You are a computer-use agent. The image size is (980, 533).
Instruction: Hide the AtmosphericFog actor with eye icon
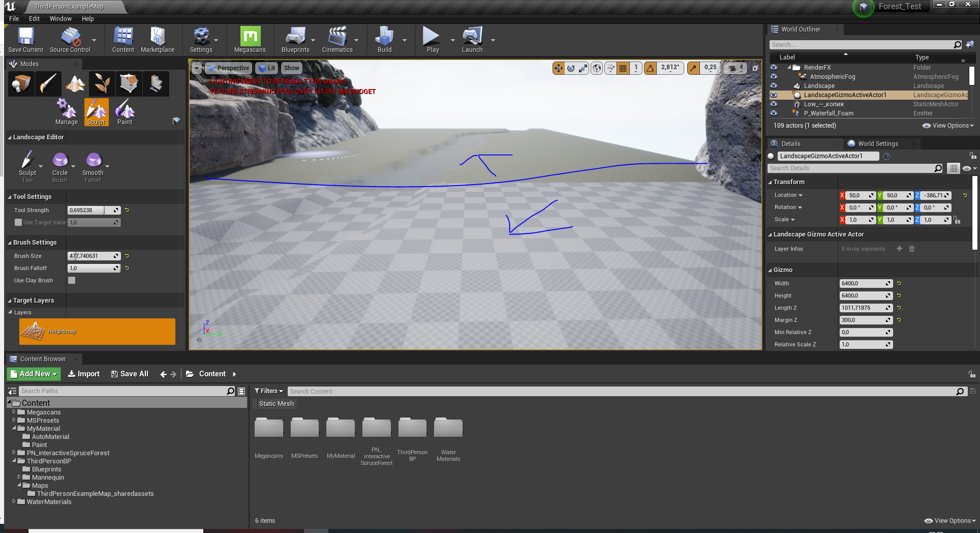tap(774, 76)
